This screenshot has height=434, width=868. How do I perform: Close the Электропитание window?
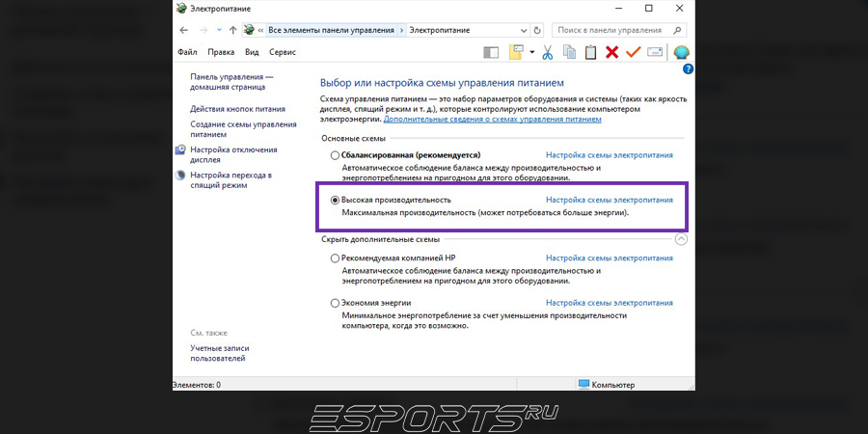point(679,9)
